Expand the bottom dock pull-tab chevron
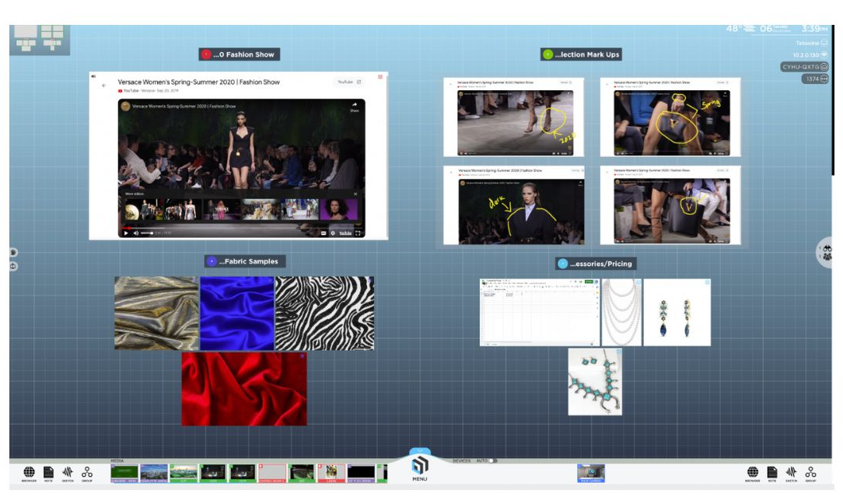 [420, 451]
